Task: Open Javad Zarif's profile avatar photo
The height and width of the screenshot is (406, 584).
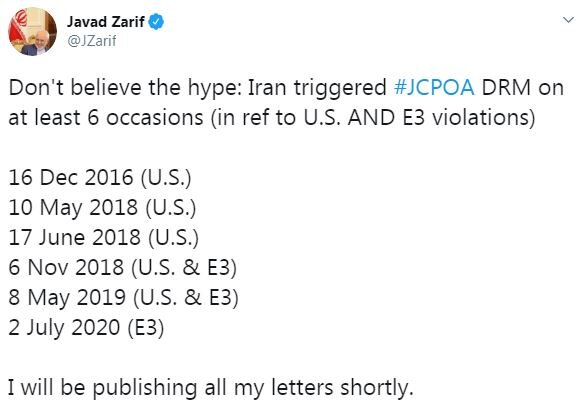Action: [32, 31]
